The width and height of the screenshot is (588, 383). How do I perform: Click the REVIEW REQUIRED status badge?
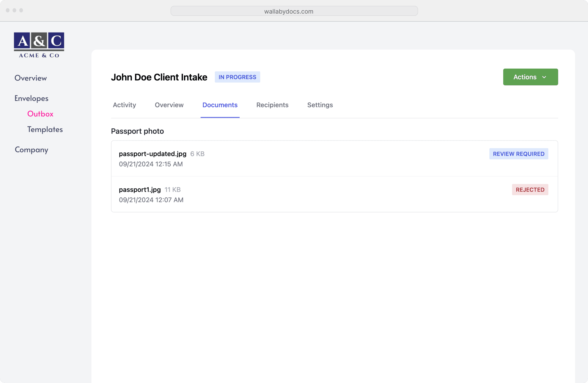tap(519, 154)
